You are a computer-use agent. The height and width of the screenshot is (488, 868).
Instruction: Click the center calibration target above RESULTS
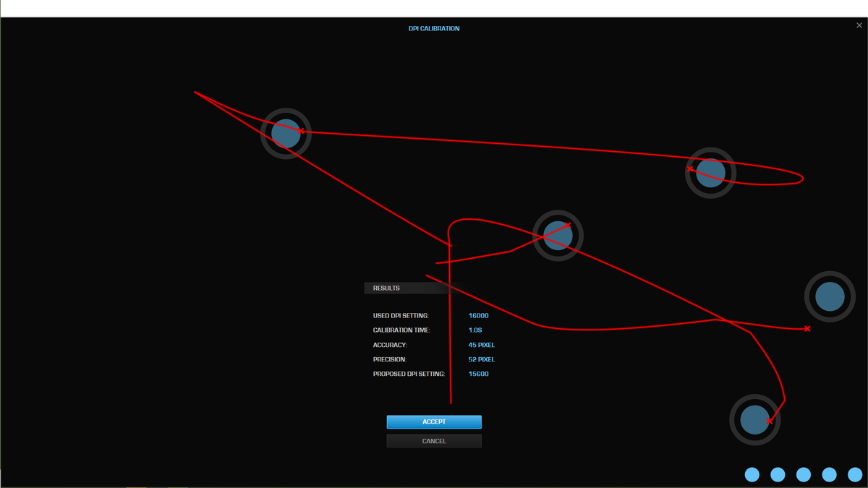pyautogui.click(x=558, y=236)
